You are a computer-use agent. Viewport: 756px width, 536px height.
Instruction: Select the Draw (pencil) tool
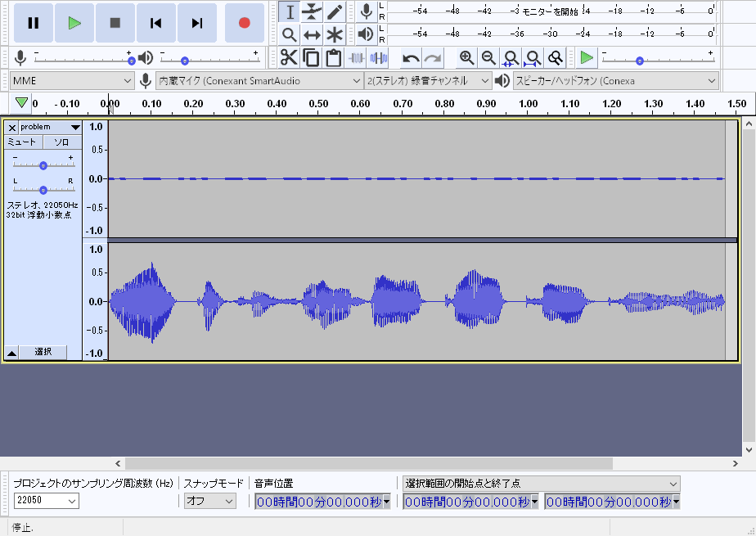click(334, 12)
